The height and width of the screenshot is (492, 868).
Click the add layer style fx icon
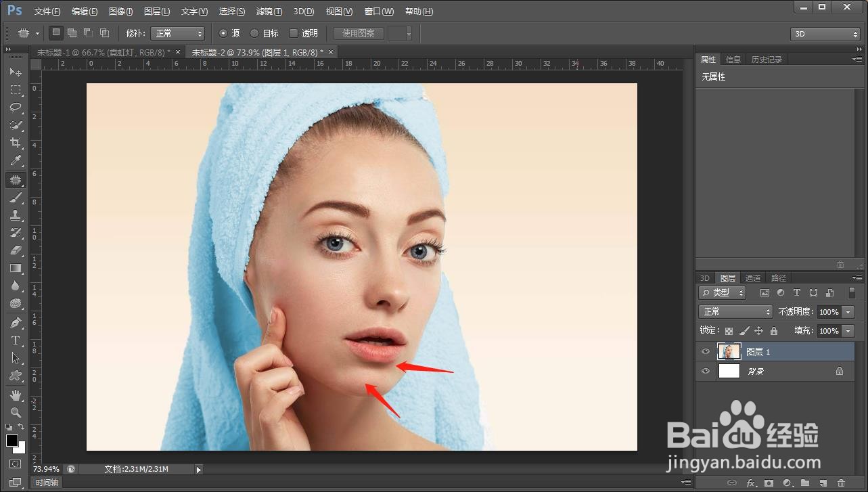(x=751, y=483)
